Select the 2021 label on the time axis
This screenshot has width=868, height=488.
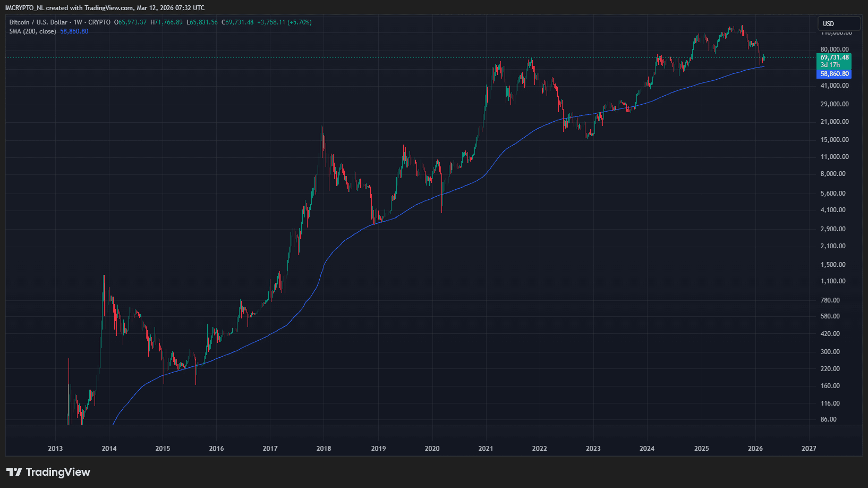486,449
